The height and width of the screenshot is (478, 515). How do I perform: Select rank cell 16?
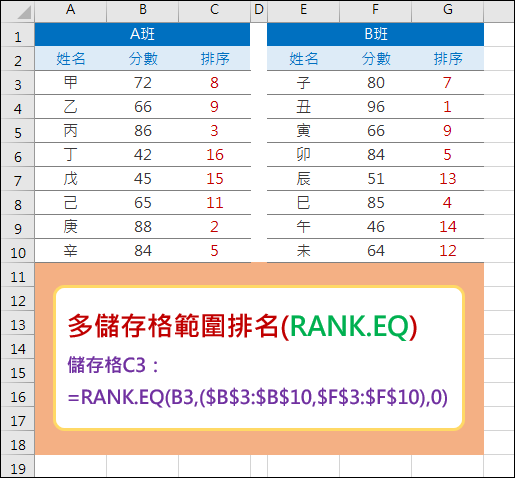[215, 155]
